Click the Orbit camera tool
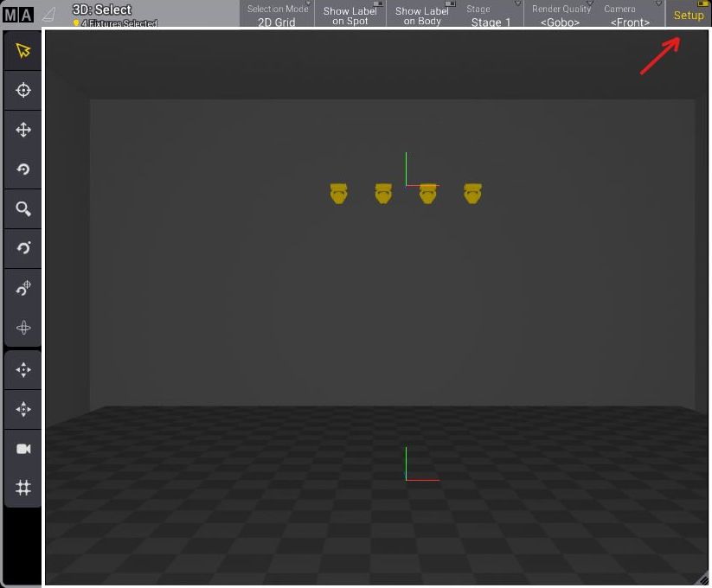This screenshot has height=588, width=712. coord(23,248)
